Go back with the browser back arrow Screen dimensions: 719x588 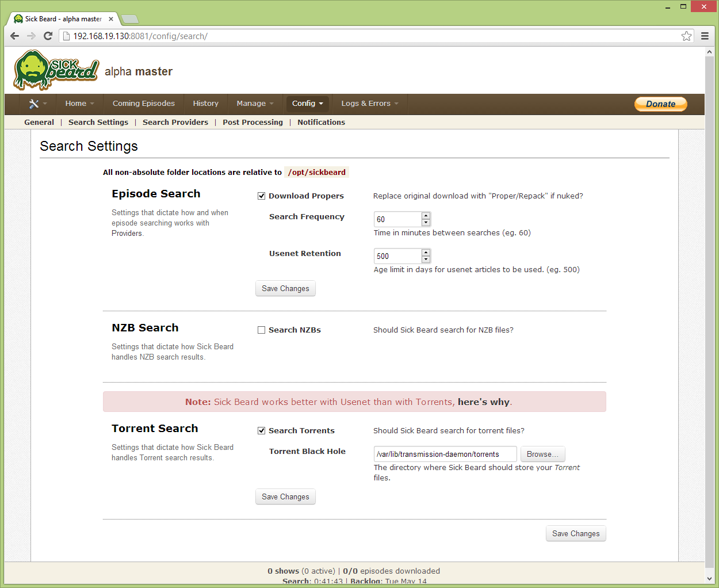click(x=15, y=36)
